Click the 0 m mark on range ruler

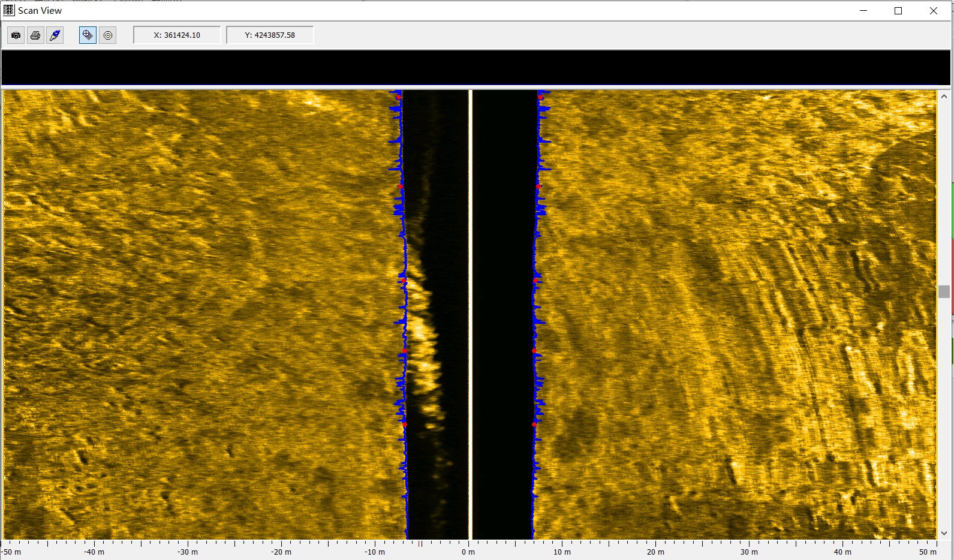point(468,552)
